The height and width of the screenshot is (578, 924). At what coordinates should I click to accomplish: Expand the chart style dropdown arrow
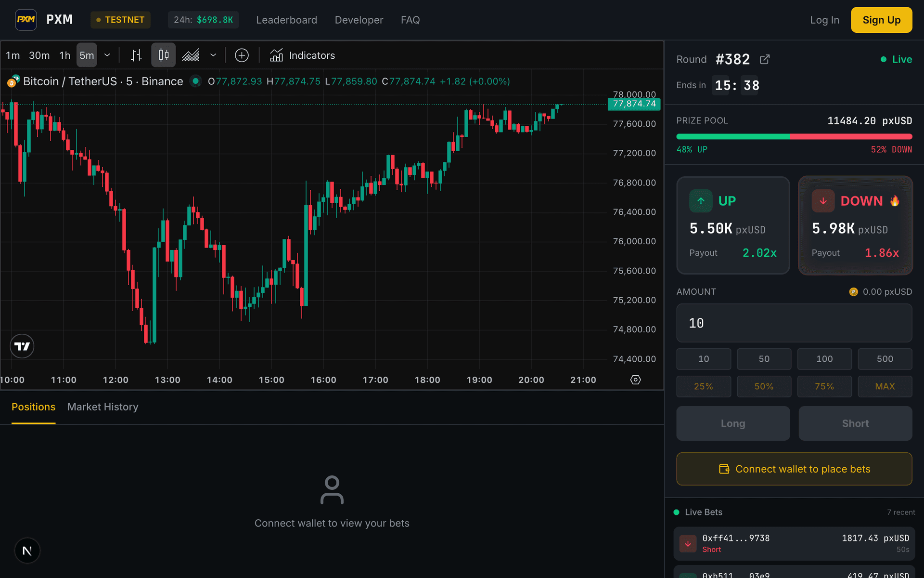coord(213,55)
